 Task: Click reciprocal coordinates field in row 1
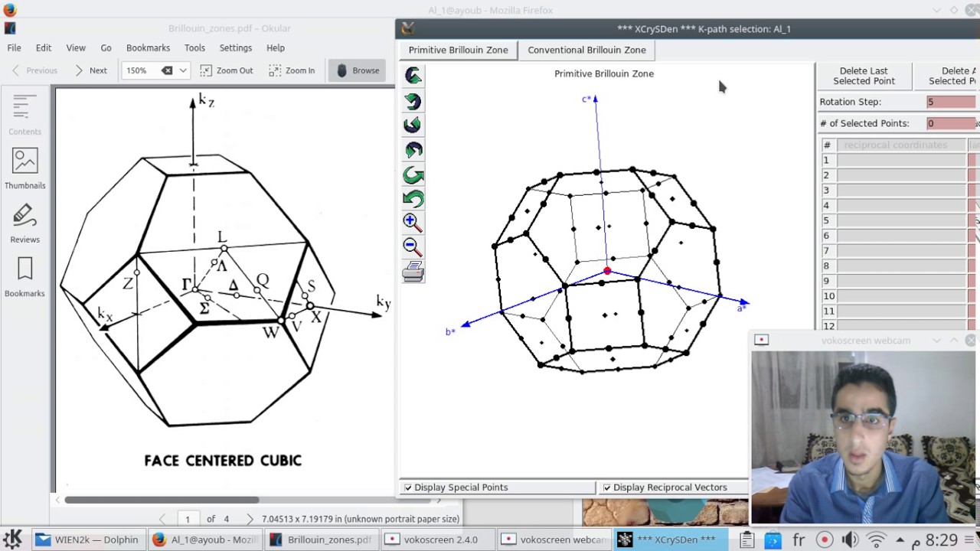(901, 160)
